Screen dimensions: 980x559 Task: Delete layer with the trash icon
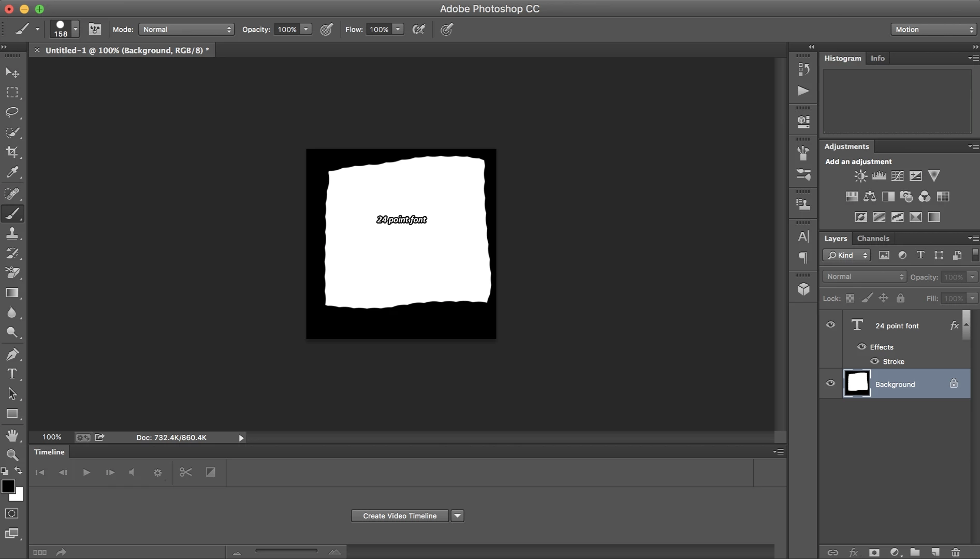click(956, 552)
